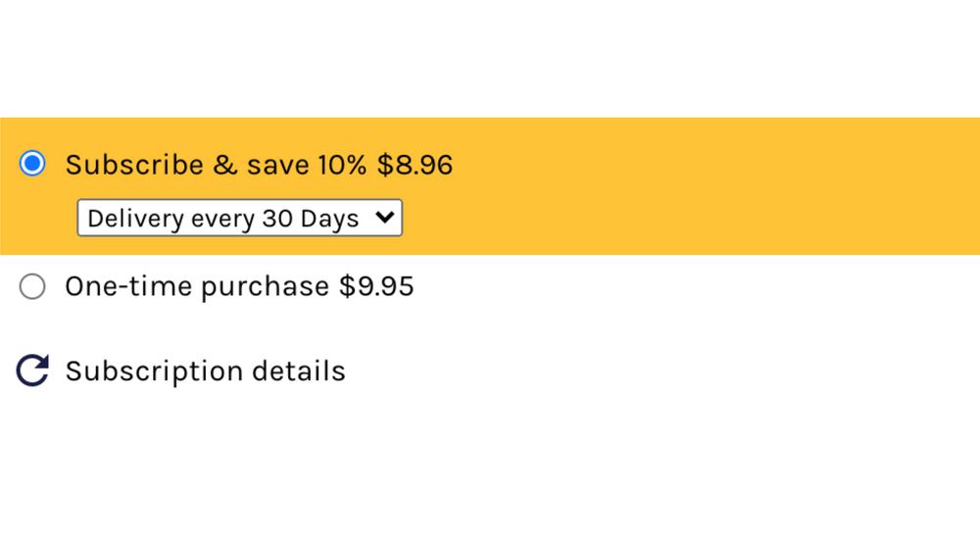Click the ampersand in Subscribe & save

pyautogui.click(x=224, y=165)
